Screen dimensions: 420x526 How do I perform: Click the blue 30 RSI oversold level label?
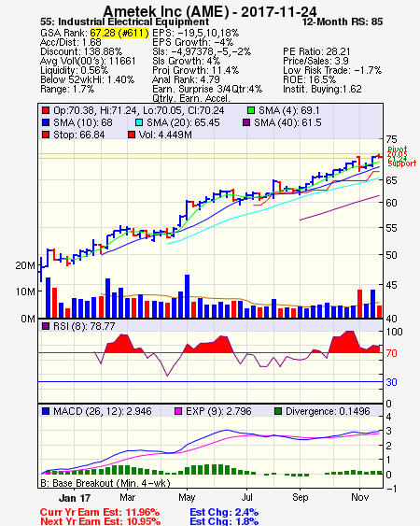point(391,382)
